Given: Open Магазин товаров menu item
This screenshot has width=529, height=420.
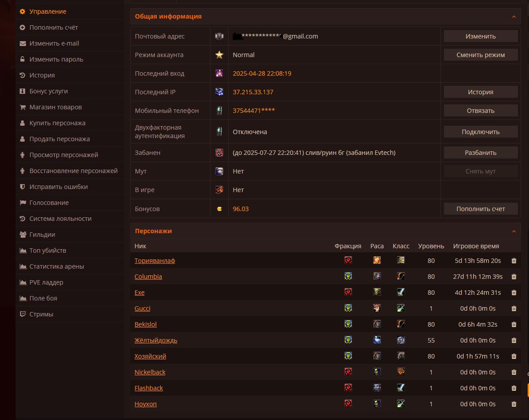Looking at the screenshot, I should pos(55,107).
